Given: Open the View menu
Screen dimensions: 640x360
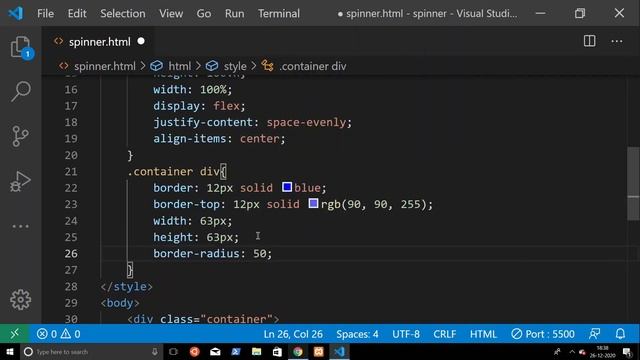Looking at the screenshot, I should coord(171,13).
